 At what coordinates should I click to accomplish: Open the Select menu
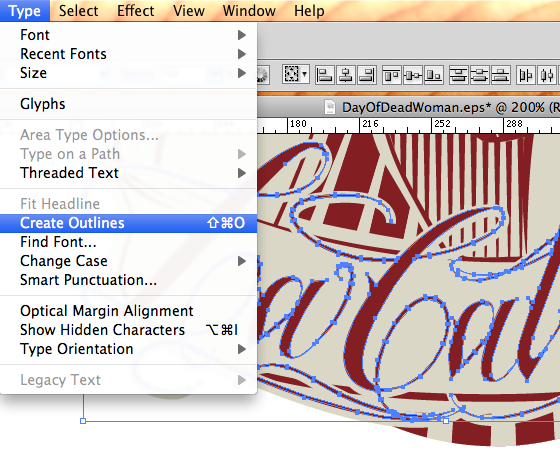79,11
